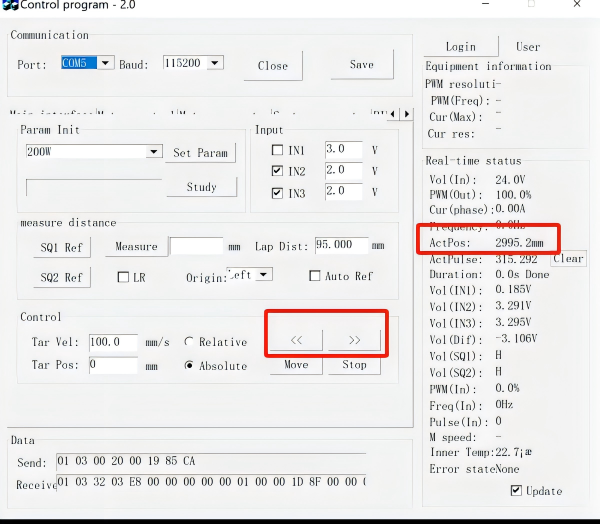
Task: Uncheck the IN3 input checkbox
Action: 278,191
